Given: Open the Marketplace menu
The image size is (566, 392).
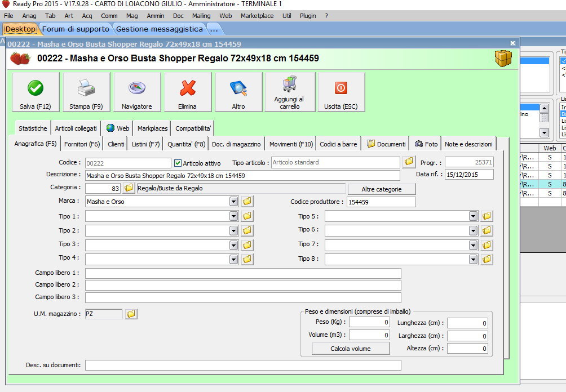Looking at the screenshot, I should [x=257, y=16].
